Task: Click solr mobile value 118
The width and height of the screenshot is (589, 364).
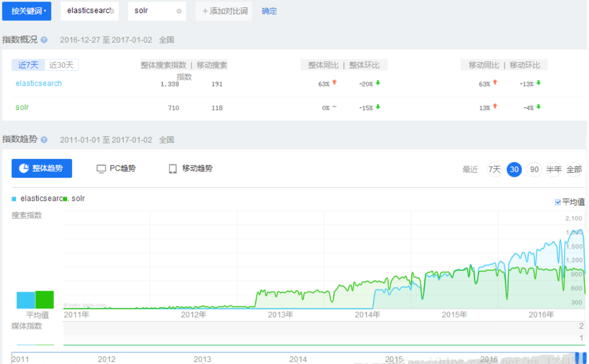Action: pos(217,108)
